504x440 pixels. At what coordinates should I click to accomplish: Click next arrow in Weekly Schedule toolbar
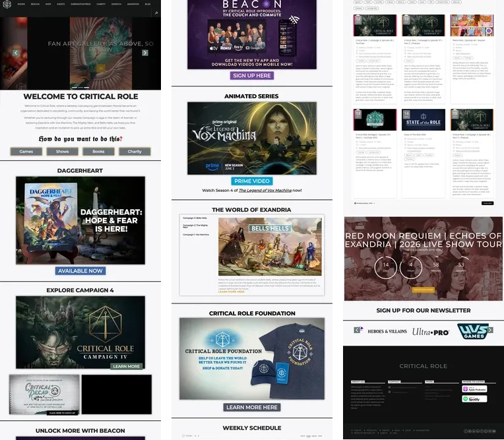[199, 436]
